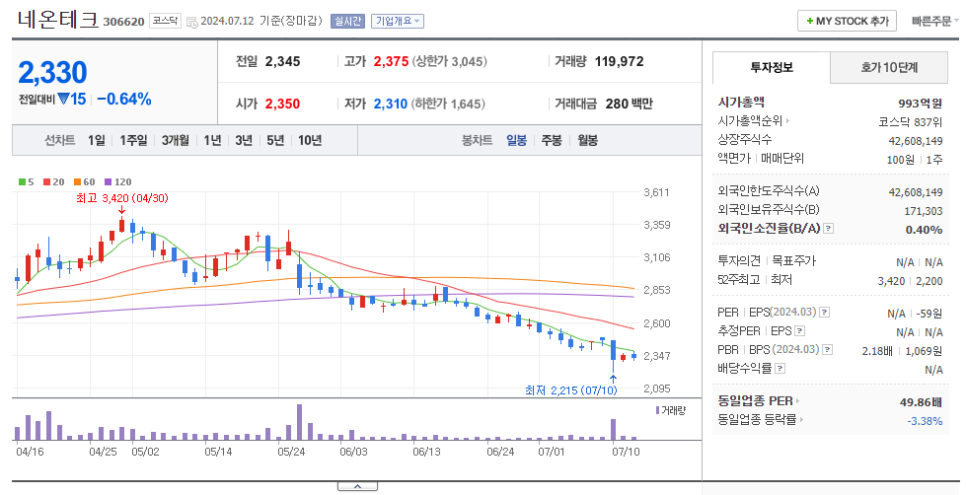The height and width of the screenshot is (495, 966).
Task: Click the 최고 3,420 (04/30) chart marker
Action: (x=122, y=198)
